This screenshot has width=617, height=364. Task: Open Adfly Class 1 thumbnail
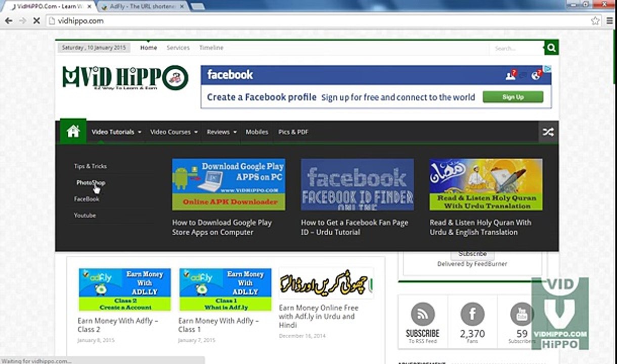(x=225, y=290)
